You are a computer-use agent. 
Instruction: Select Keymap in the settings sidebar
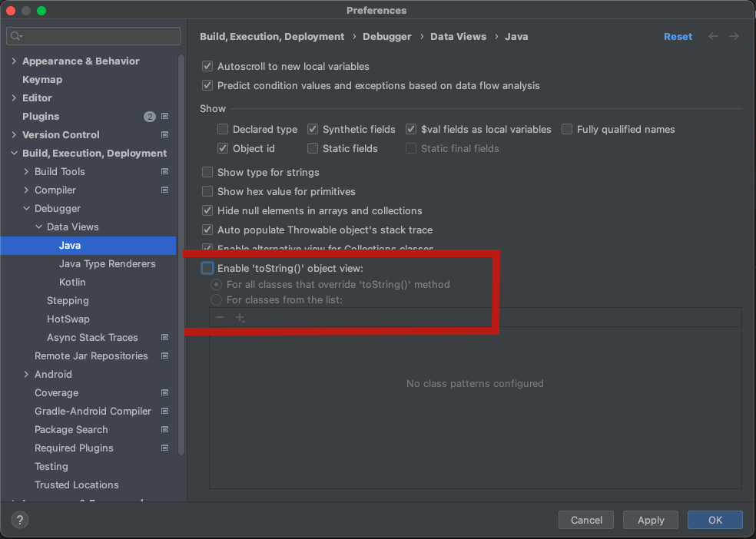42,79
